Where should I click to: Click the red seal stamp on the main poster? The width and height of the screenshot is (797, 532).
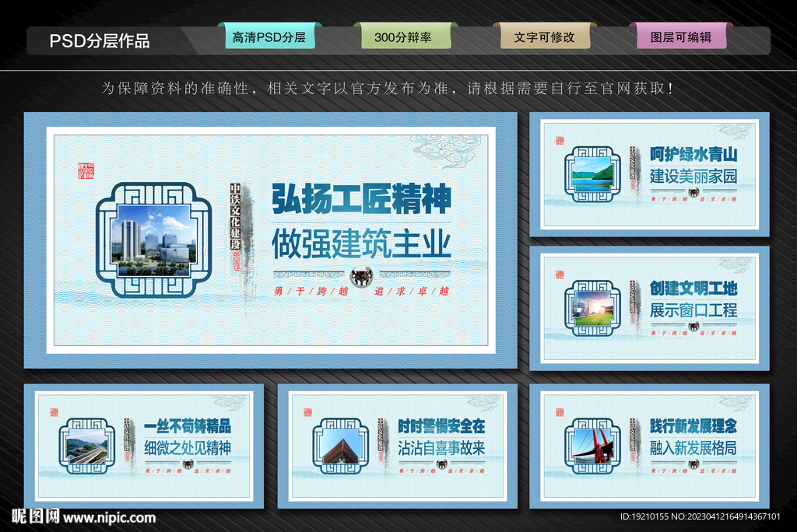86,173
